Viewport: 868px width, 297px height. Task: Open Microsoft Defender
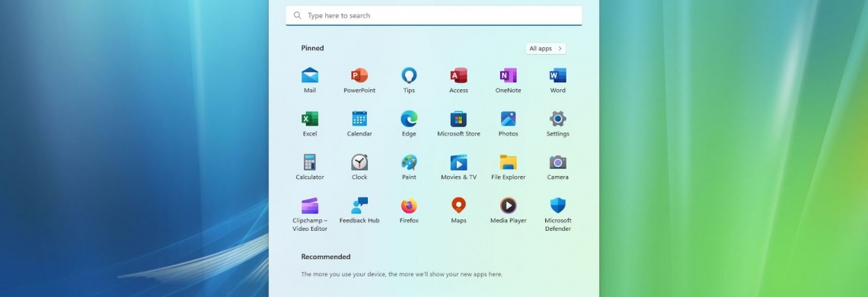point(557,215)
